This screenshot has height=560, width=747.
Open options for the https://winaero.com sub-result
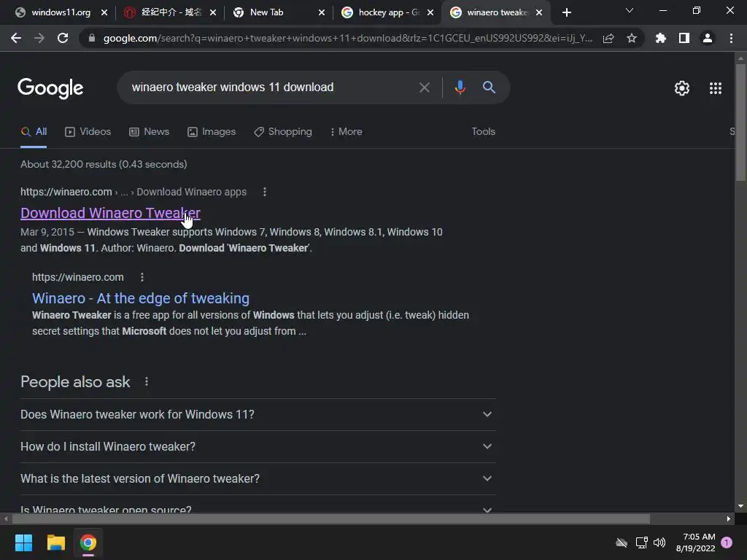[142, 277]
